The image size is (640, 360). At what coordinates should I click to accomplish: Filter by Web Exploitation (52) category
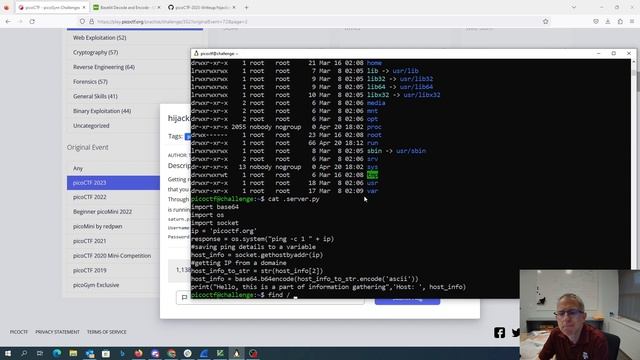[x=100, y=38]
